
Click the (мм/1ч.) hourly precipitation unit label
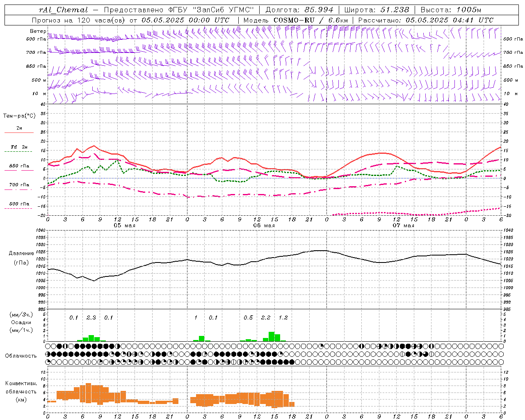(x=21, y=330)
